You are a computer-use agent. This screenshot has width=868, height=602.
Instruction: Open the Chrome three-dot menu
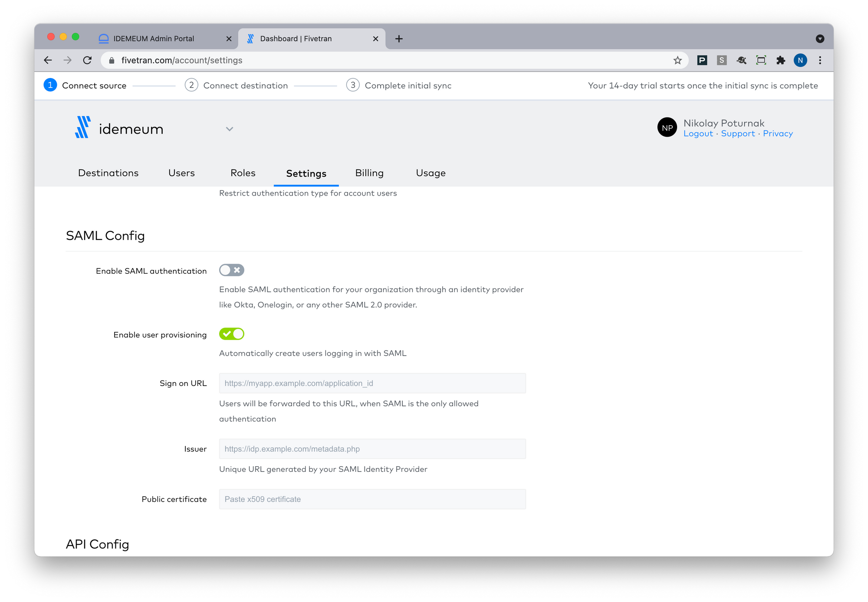click(x=820, y=60)
